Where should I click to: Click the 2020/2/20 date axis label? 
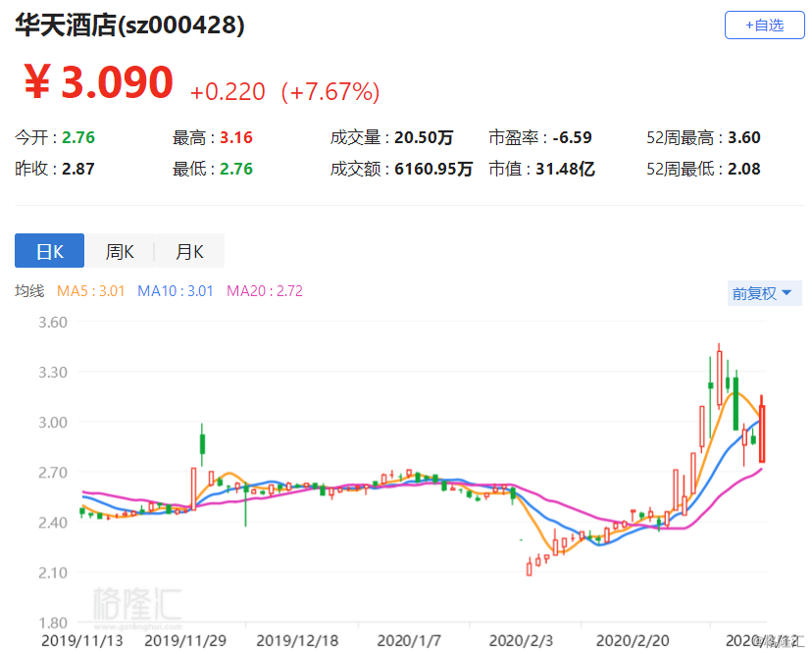point(633,641)
